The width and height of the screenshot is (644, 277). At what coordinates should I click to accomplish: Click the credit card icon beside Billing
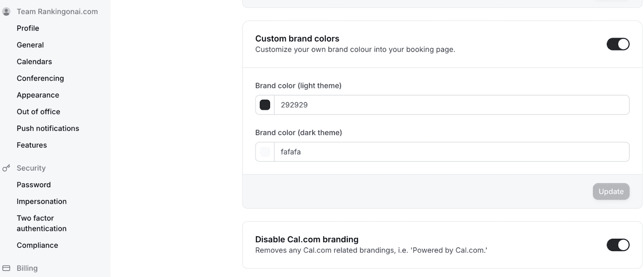coord(6,268)
